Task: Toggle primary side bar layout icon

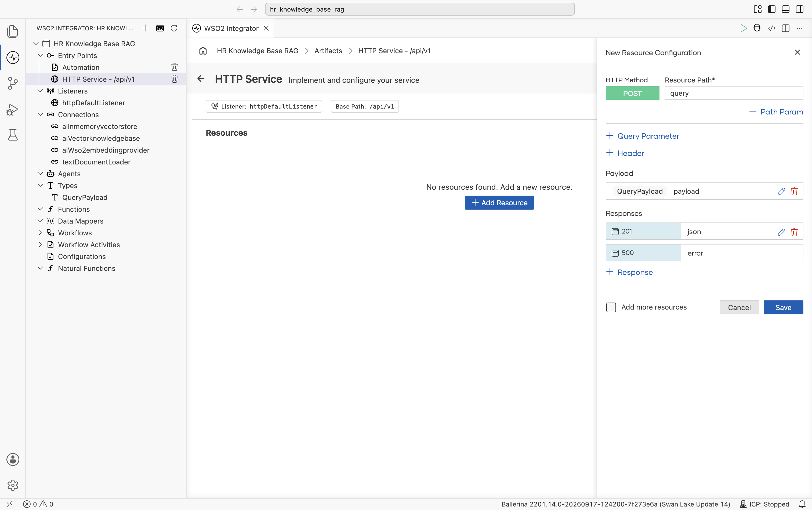Action: click(771, 9)
